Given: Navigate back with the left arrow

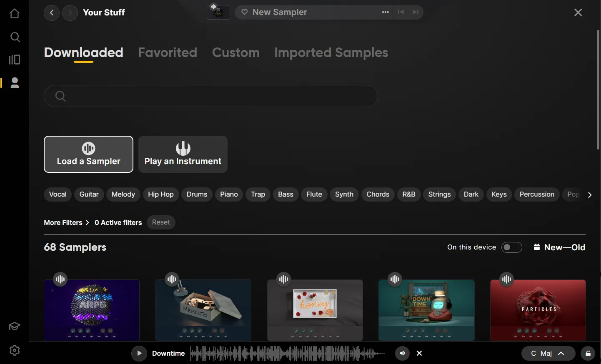Looking at the screenshot, I should 52,12.
